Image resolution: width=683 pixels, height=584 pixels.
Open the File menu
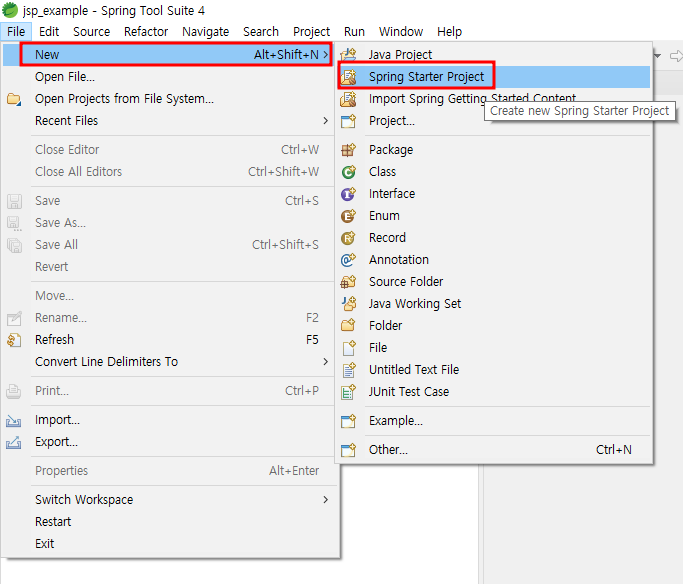click(16, 31)
